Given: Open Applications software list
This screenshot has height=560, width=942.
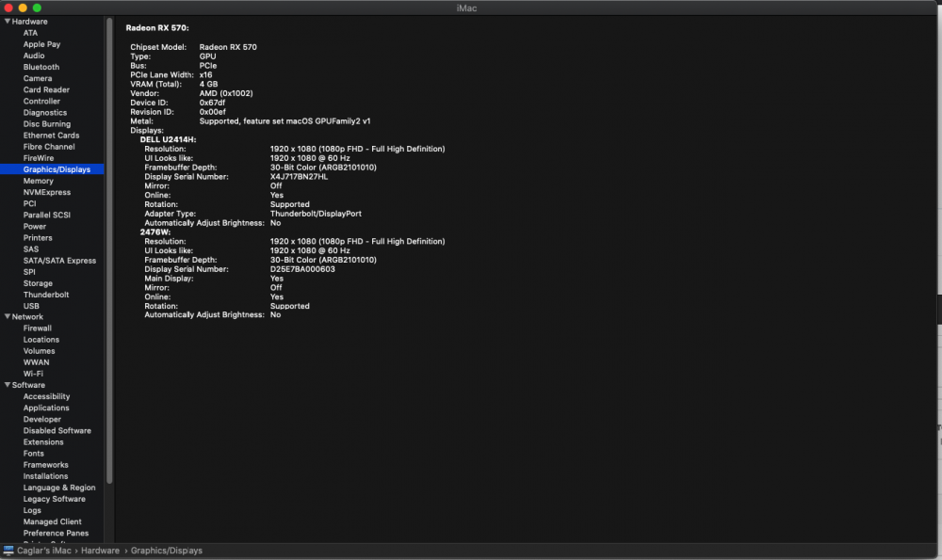Looking at the screenshot, I should pyautogui.click(x=45, y=408).
